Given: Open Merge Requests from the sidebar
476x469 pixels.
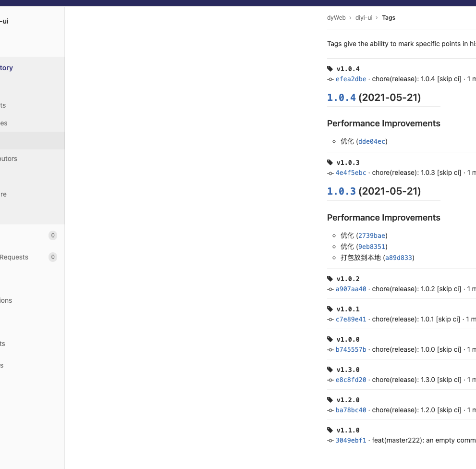Looking at the screenshot, I should (14, 257).
